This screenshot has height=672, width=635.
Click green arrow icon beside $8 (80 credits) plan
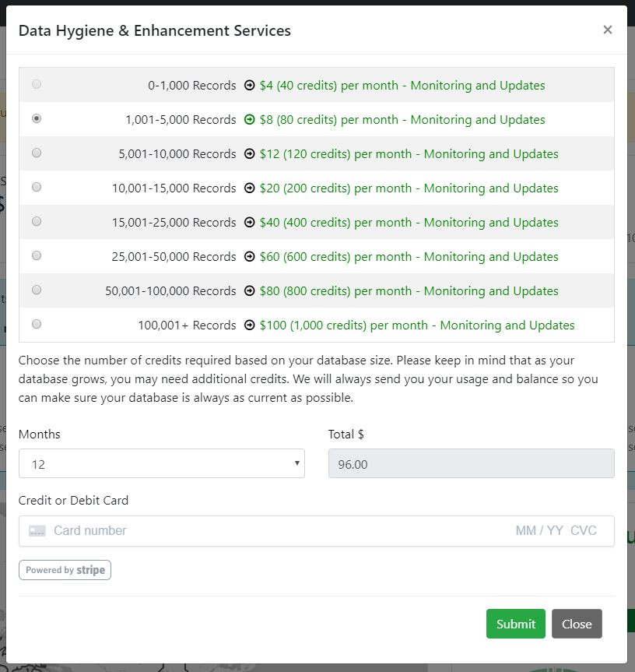point(250,120)
